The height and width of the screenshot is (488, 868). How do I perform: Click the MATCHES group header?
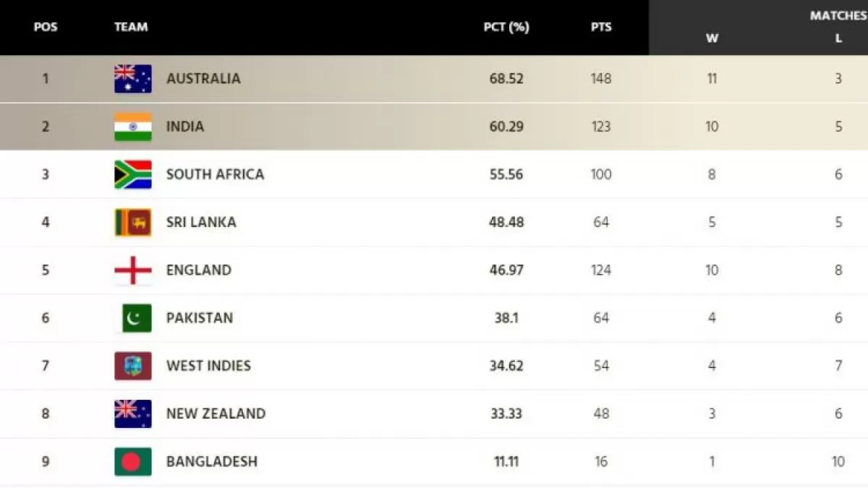838,15
